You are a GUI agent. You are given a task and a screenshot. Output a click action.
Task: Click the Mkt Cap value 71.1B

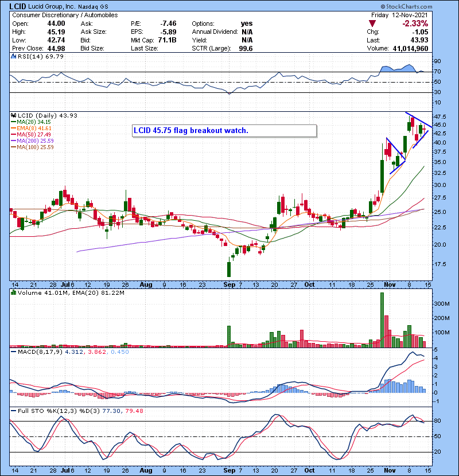pyautogui.click(x=167, y=40)
